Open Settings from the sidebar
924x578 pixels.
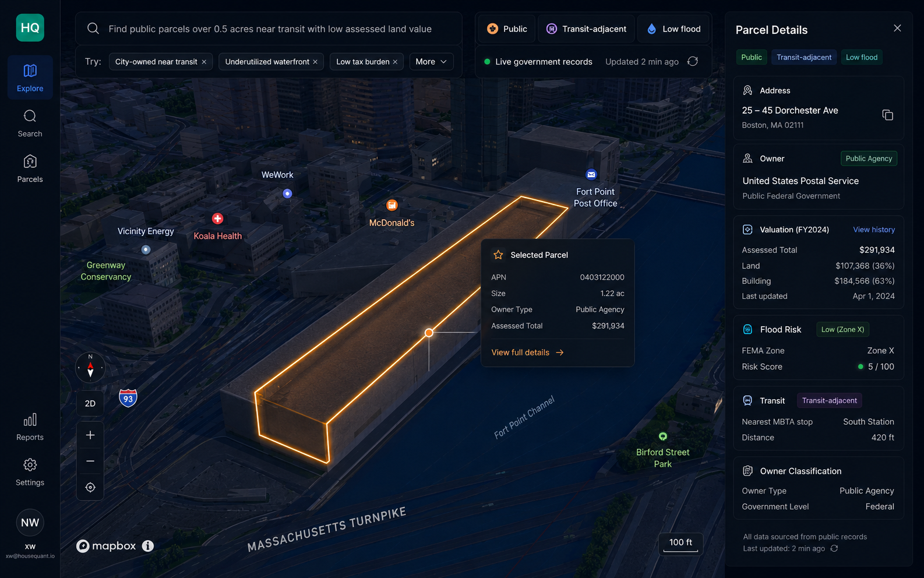click(30, 473)
